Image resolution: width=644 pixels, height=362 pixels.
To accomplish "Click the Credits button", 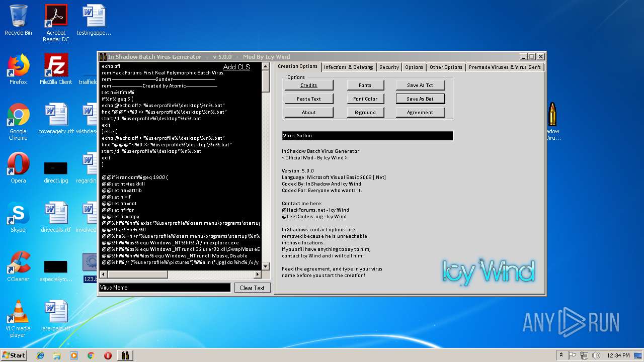I will tap(309, 85).
